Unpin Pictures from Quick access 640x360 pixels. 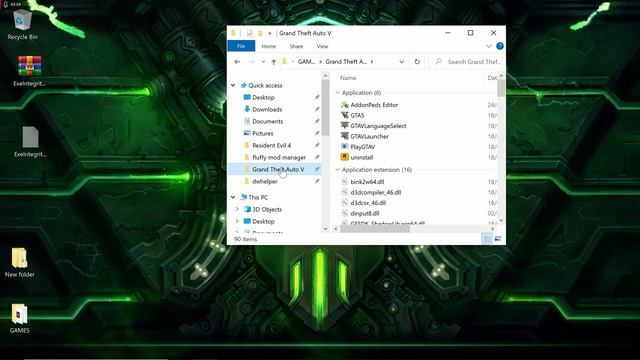tap(317, 133)
